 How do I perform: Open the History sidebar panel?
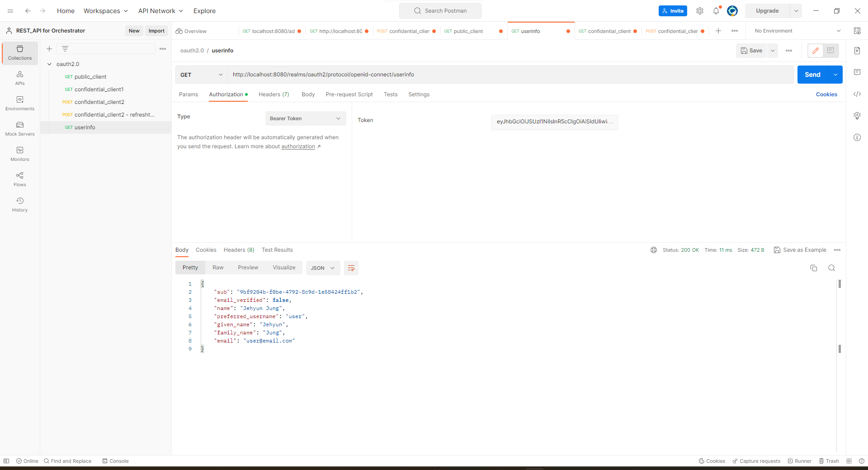[x=20, y=205]
